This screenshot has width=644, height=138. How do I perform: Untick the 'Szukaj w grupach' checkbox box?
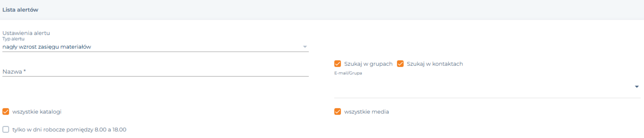pyautogui.click(x=337, y=64)
